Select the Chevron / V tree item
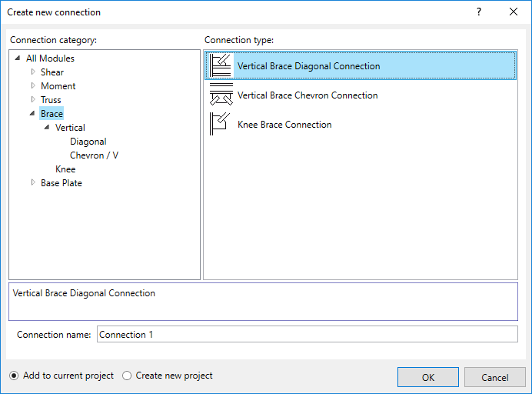Image resolution: width=532 pixels, height=394 pixels. point(94,155)
